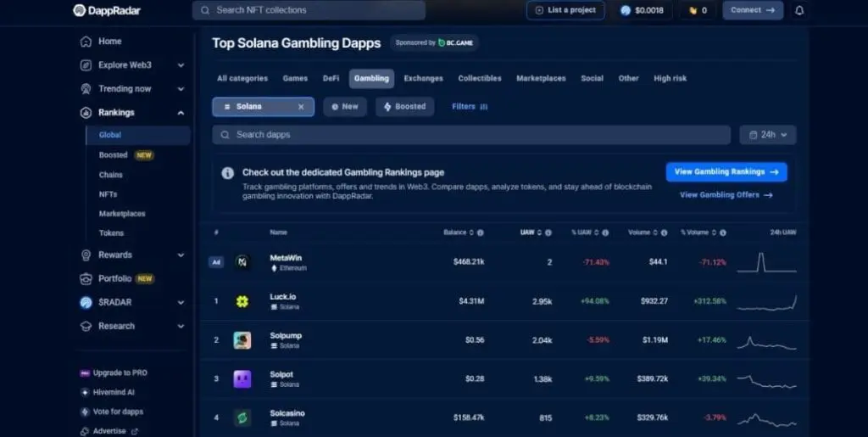Click the DappRadar logo in header
Screen dimensions: 868x437
pos(108,10)
